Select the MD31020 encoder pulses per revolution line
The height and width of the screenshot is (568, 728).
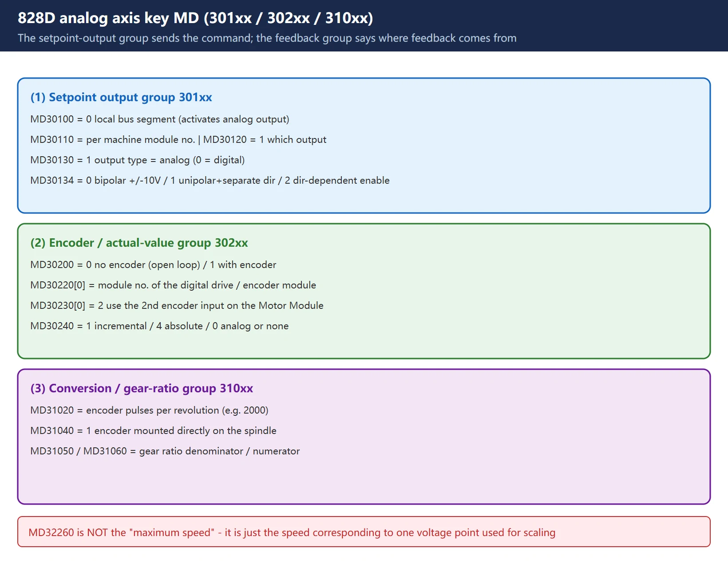coord(150,410)
